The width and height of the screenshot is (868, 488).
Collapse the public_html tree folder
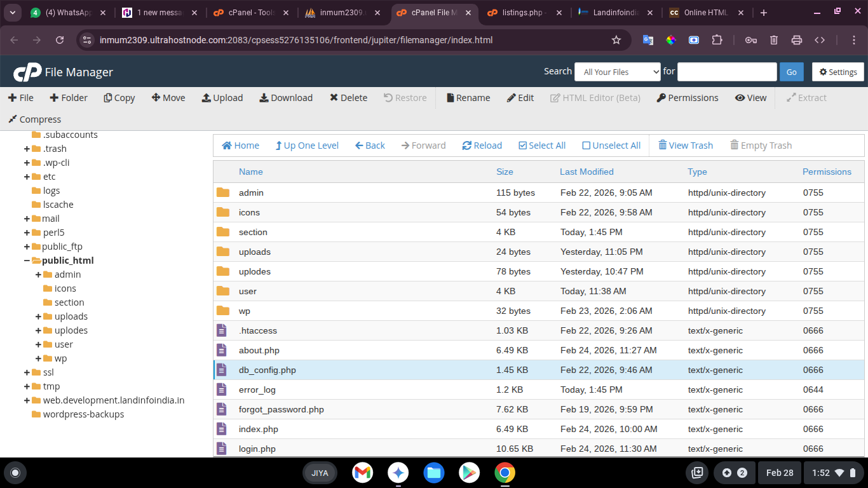[27, 261]
